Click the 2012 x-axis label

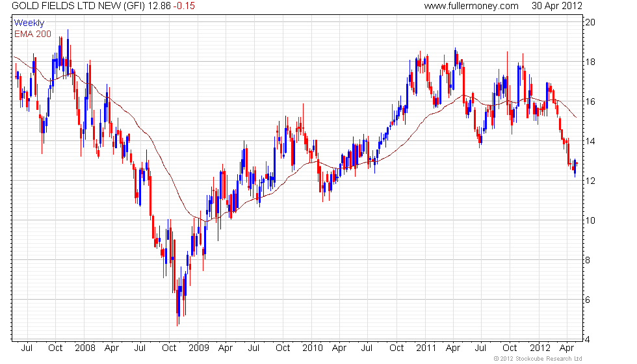(540, 348)
